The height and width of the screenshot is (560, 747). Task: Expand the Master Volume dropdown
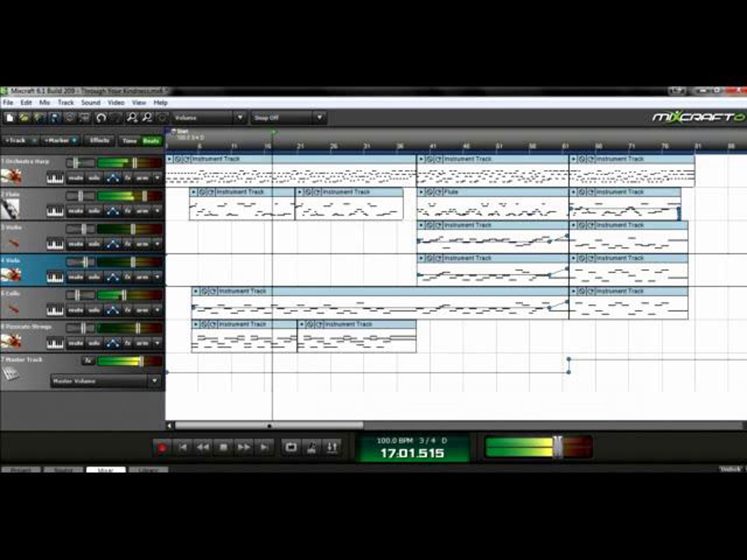[154, 381]
